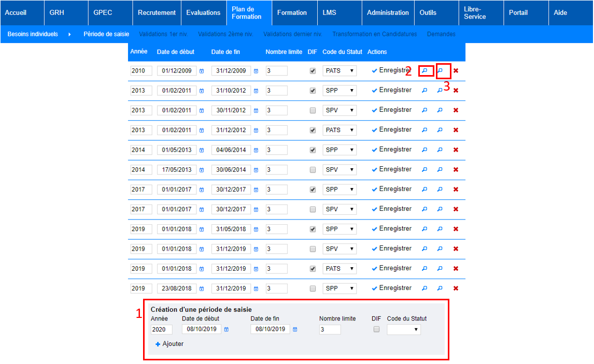Open empty Code du Statut dropdown in creation form
This screenshot has width=594, height=364.
point(404,329)
